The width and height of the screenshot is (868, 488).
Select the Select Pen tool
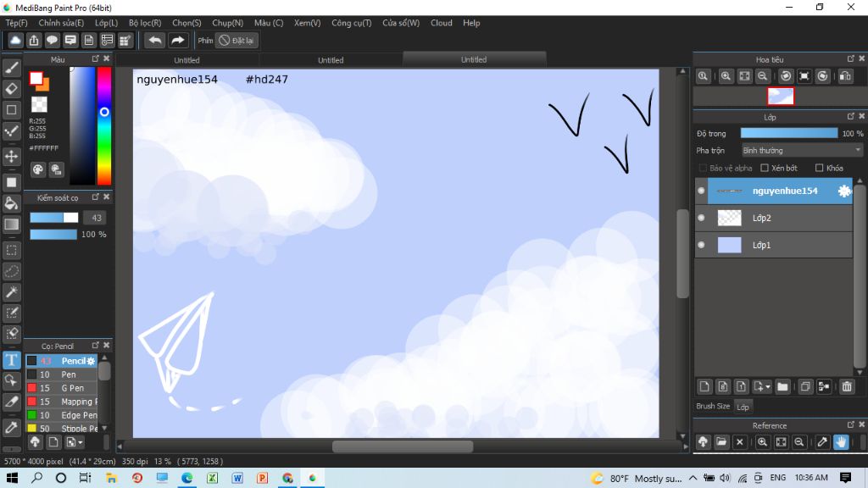click(12, 313)
